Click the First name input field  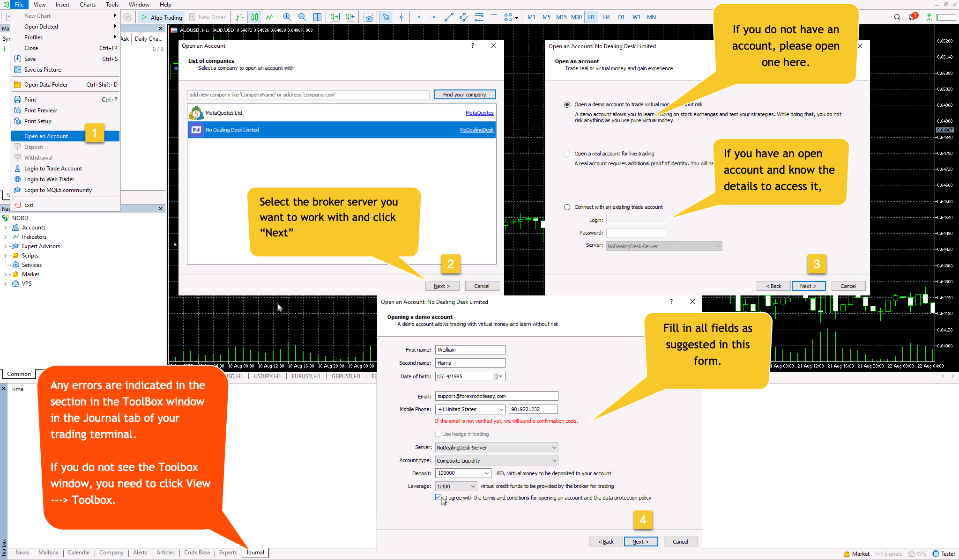coord(470,350)
